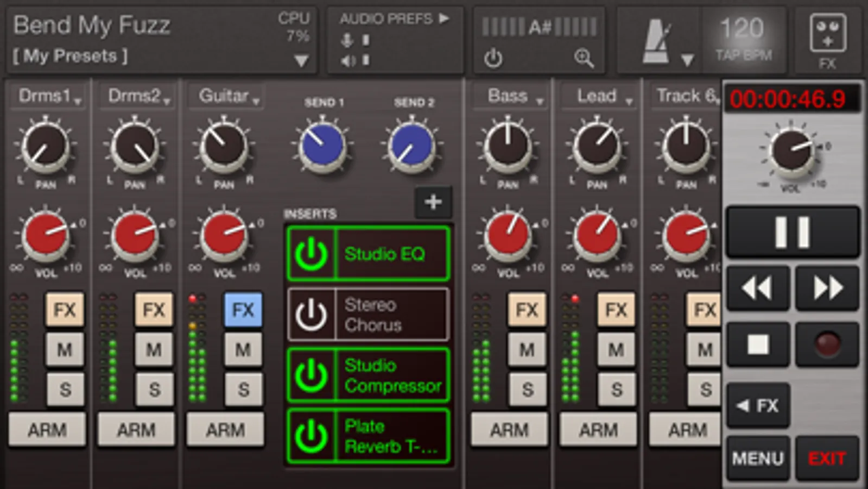
Task: Mute the Drms2 track
Action: tap(154, 349)
